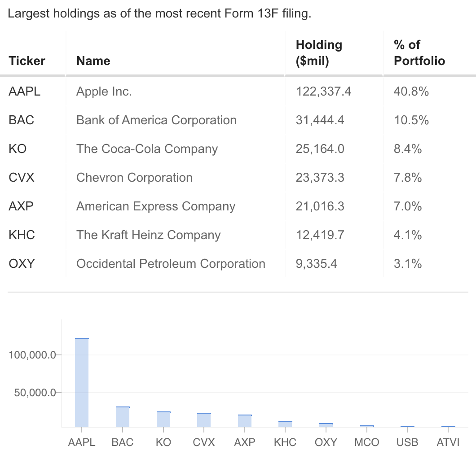Screen dimensions: 476x450
Task: Click the Occidental Petroleum Corporation row
Action: pos(171,264)
